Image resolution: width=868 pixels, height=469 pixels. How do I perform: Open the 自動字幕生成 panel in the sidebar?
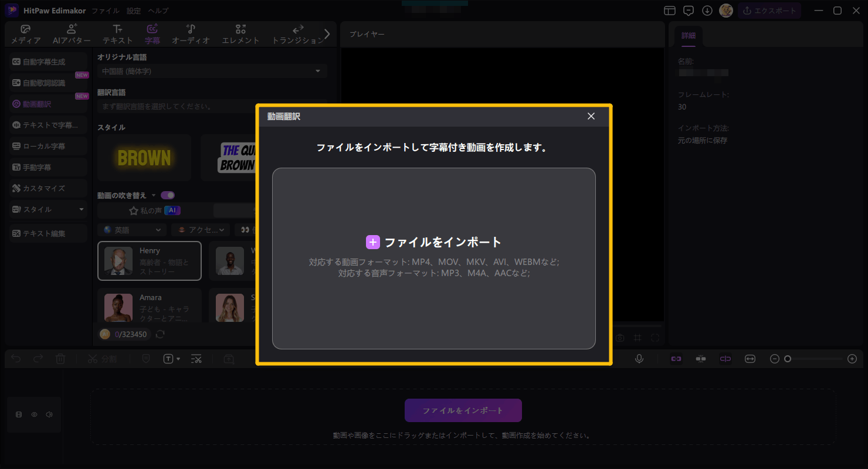coord(48,61)
